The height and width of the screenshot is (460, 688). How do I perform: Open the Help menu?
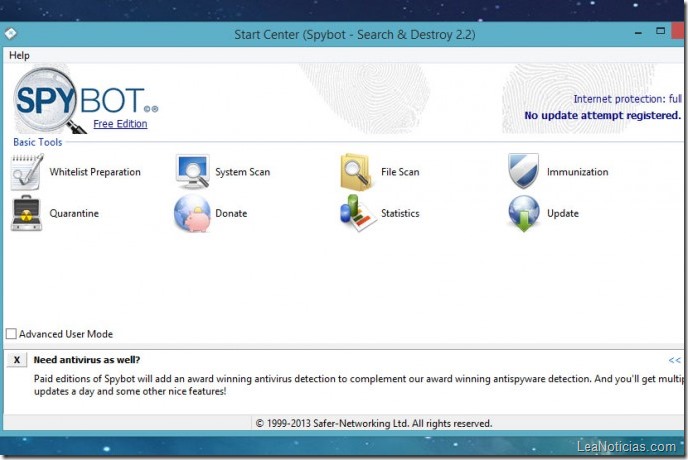pyautogui.click(x=19, y=55)
